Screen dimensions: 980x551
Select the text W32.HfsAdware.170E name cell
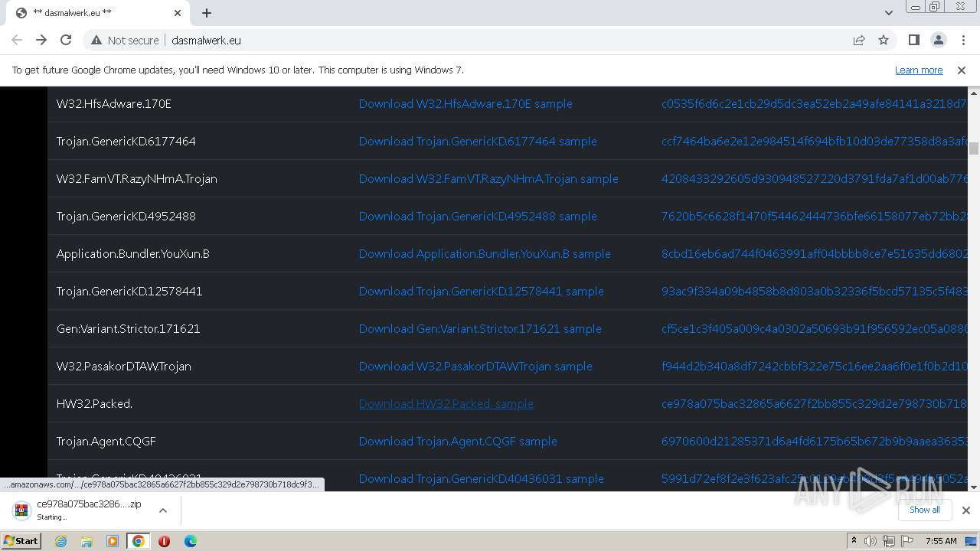113,103
